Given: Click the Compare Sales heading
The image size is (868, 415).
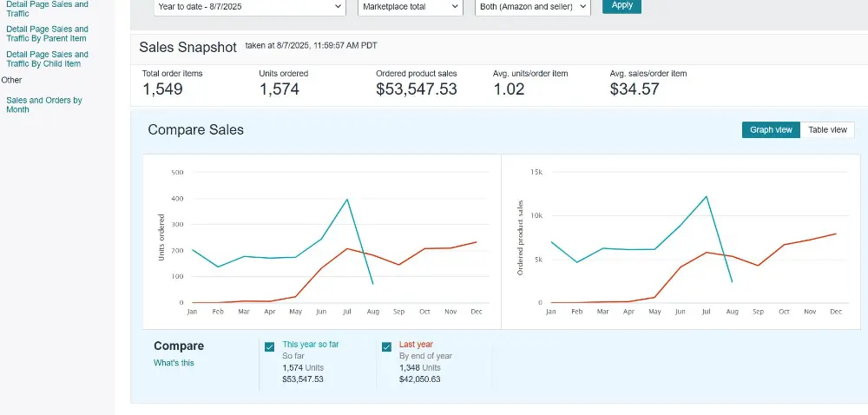Looking at the screenshot, I should (x=196, y=130).
